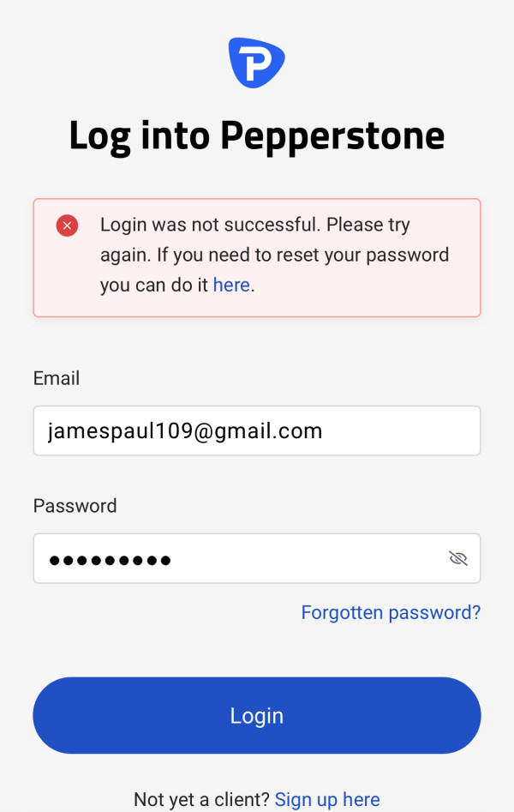This screenshot has width=514, height=812.
Task: Click the Email field label
Action: [x=57, y=378]
